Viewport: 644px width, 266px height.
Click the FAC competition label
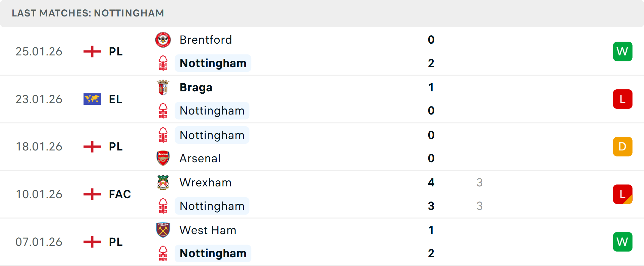(x=120, y=194)
